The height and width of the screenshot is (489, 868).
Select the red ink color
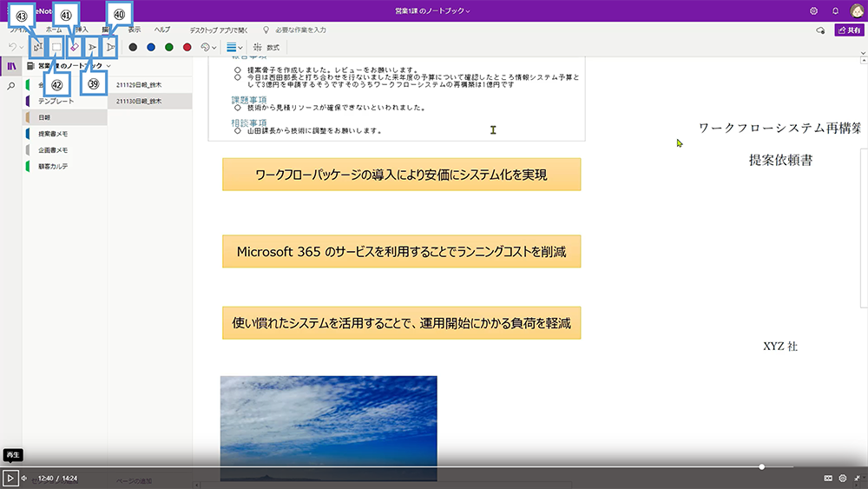click(187, 47)
